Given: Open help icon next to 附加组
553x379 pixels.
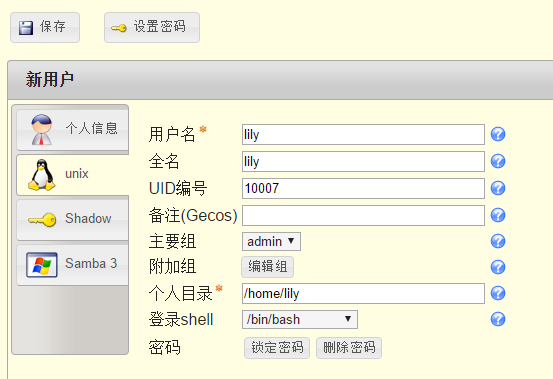Looking at the screenshot, I should pos(498,267).
